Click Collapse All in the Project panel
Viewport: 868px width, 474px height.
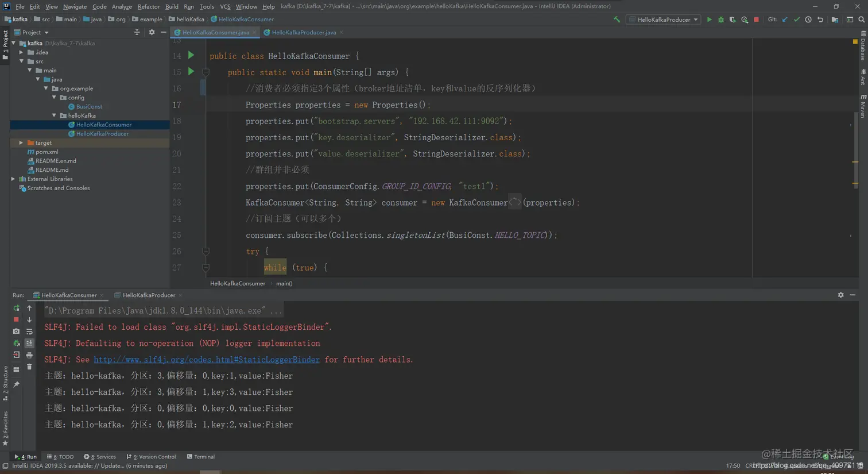[x=137, y=32]
